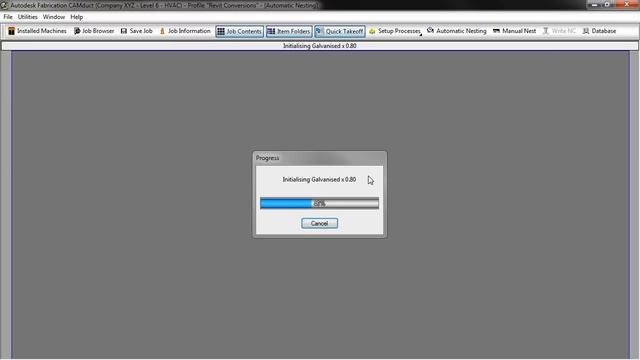Viewport: 640px width, 360px height.
Task: Click the Job Browser label
Action: (98, 31)
